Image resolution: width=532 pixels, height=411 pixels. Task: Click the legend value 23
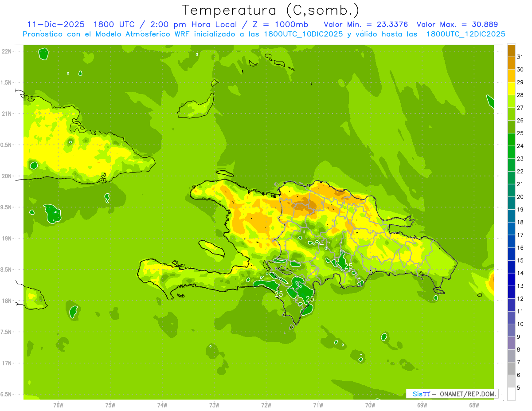pos(520,158)
